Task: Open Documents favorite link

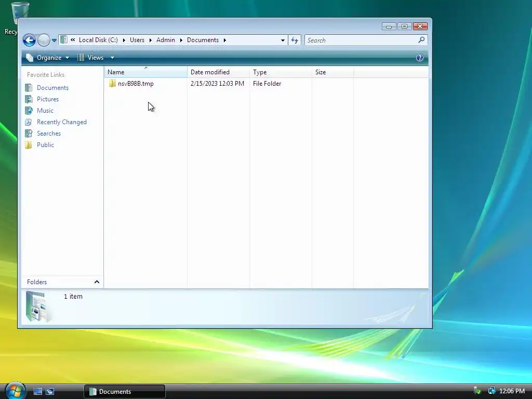Action: (x=52, y=87)
